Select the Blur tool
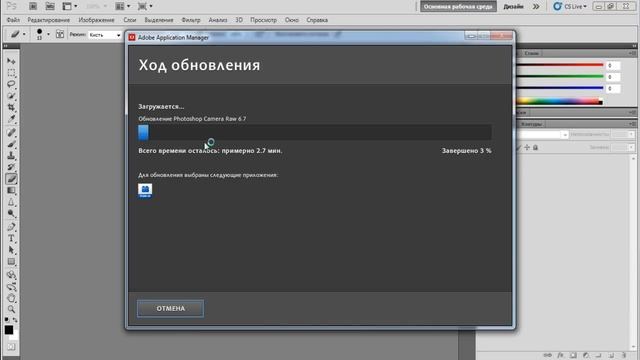The image size is (640, 360). 11,202
